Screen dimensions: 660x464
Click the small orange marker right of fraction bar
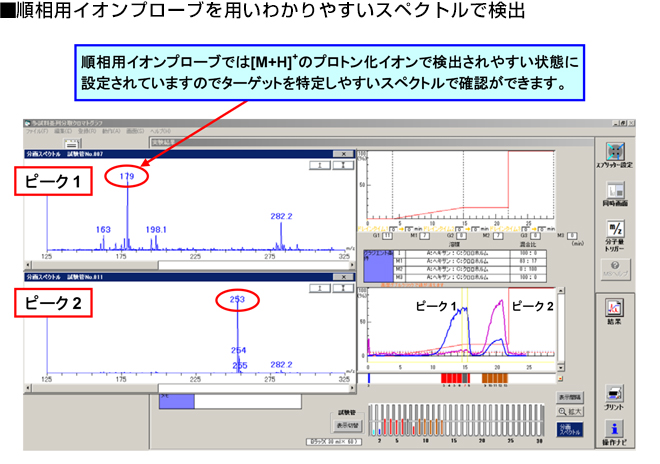click(x=560, y=379)
